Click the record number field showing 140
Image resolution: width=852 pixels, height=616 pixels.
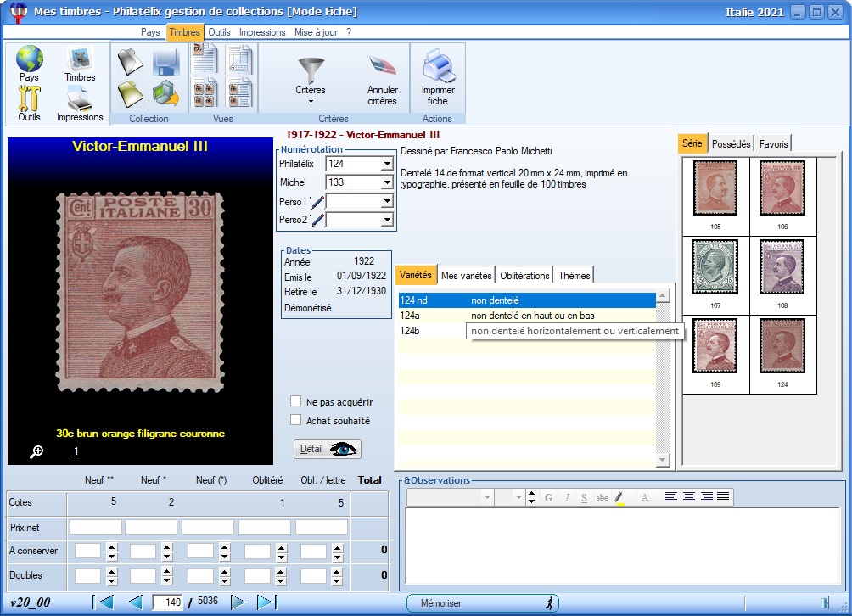(x=168, y=602)
